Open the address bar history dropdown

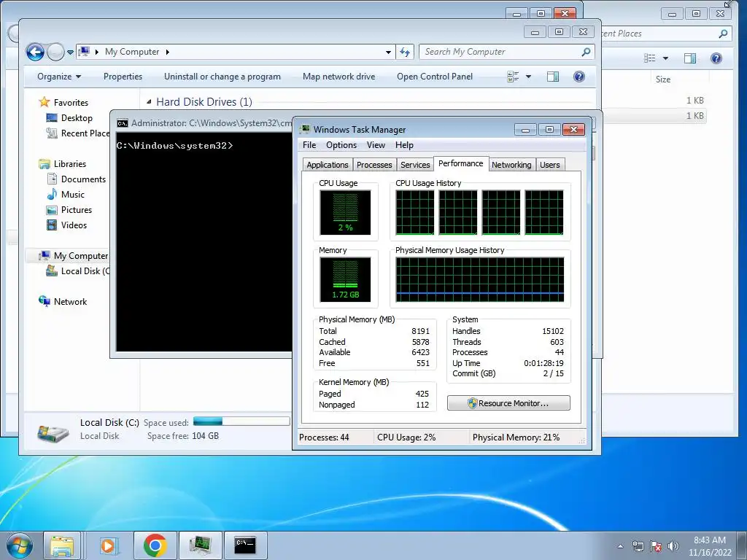pos(388,52)
